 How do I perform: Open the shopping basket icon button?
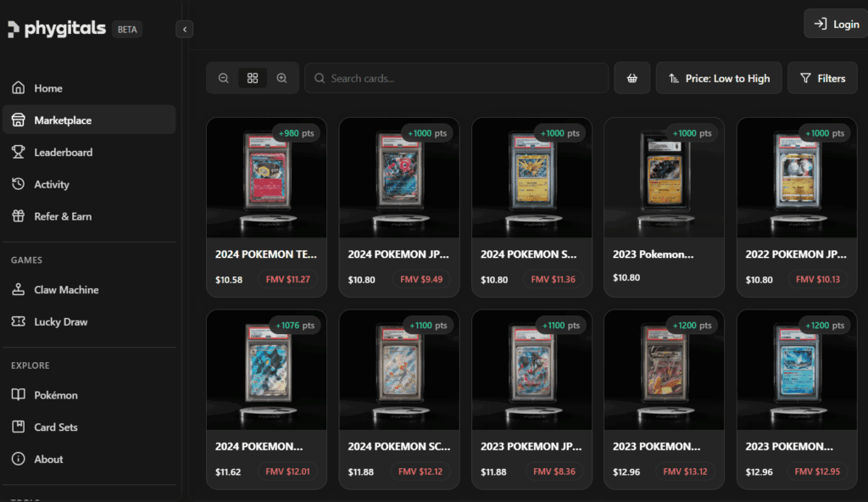pos(632,78)
